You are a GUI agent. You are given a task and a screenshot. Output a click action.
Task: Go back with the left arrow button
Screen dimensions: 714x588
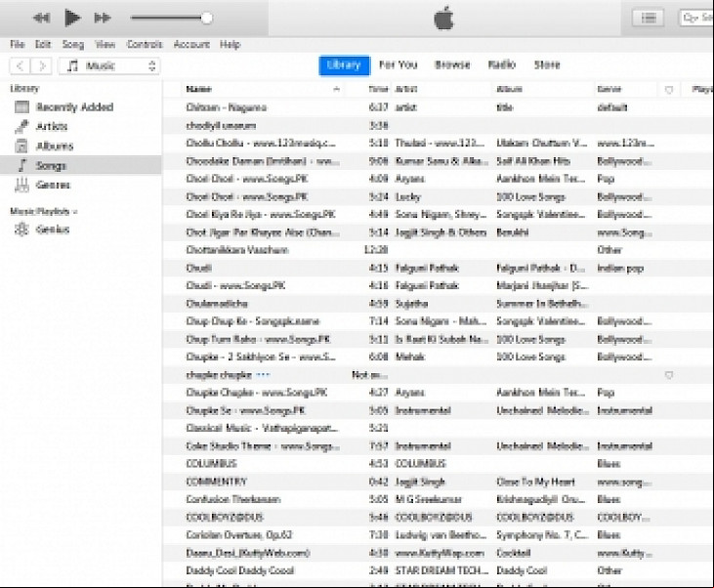click(x=21, y=66)
